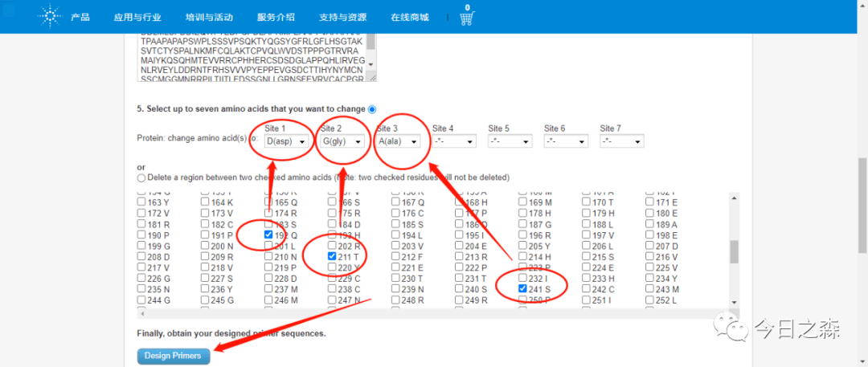This screenshot has width=868, height=367.
Task: Check the 215 S checkbox
Action: coord(586,256)
